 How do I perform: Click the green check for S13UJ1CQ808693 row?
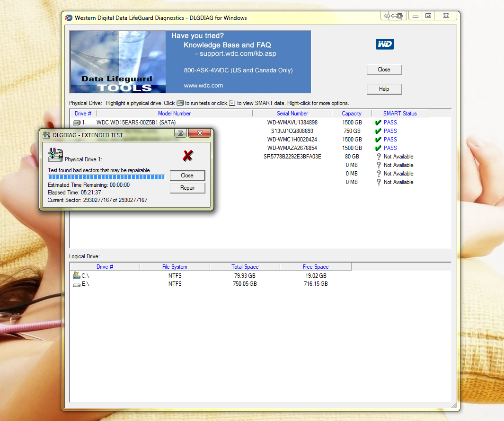(x=378, y=131)
